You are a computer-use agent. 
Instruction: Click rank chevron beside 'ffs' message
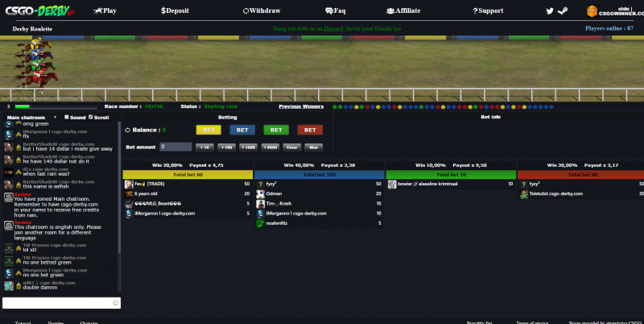pos(19,135)
